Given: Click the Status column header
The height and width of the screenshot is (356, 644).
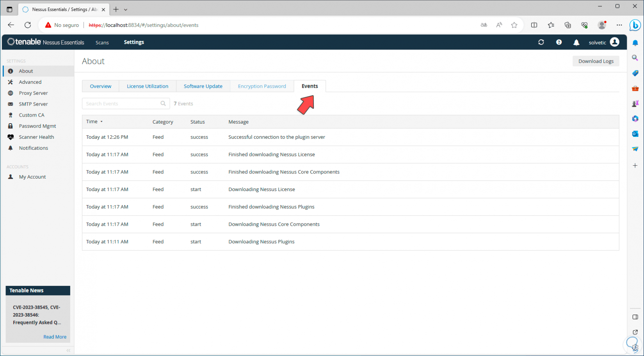Looking at the screenshot, I should (x=197, y=122).
